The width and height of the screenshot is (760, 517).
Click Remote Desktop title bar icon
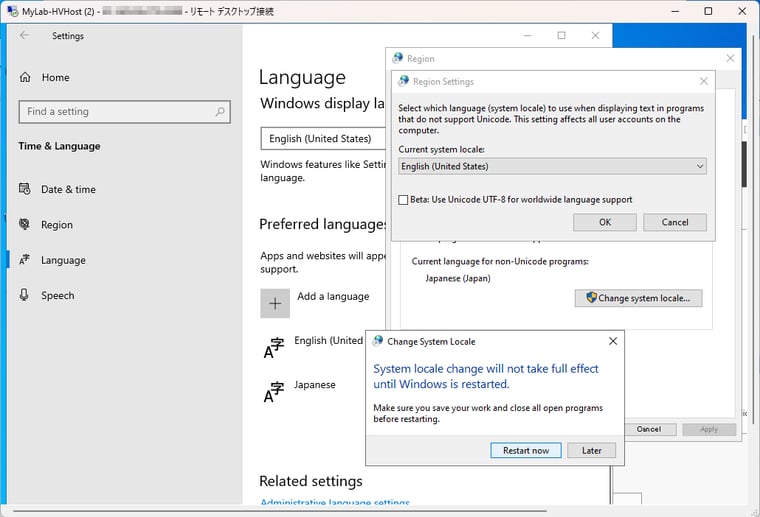13,11
